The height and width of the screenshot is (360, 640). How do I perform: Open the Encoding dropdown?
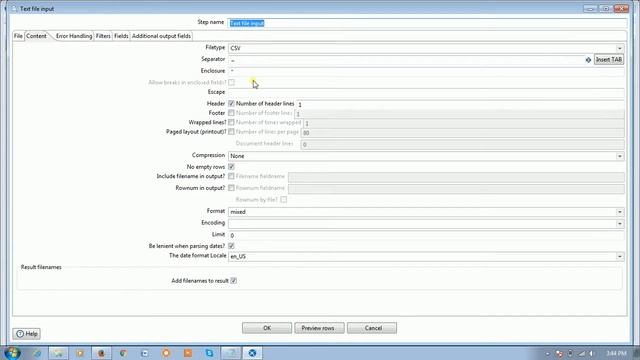(x=620, y=224)
